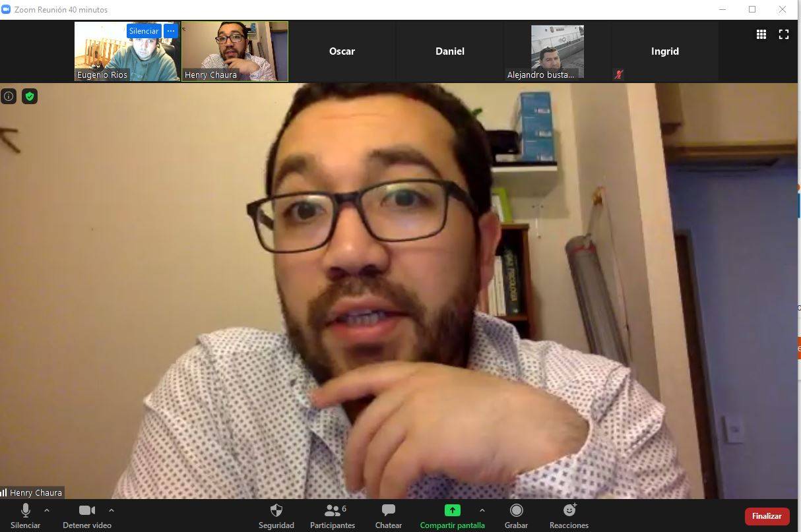Open the green encryption shield icon
801x532 pixels.
pos(30,96)
